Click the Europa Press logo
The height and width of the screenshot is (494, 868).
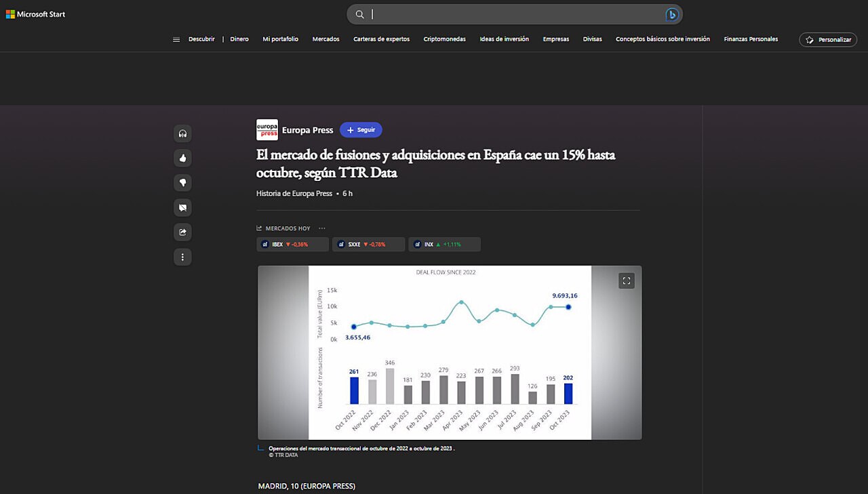pos(267,129)
